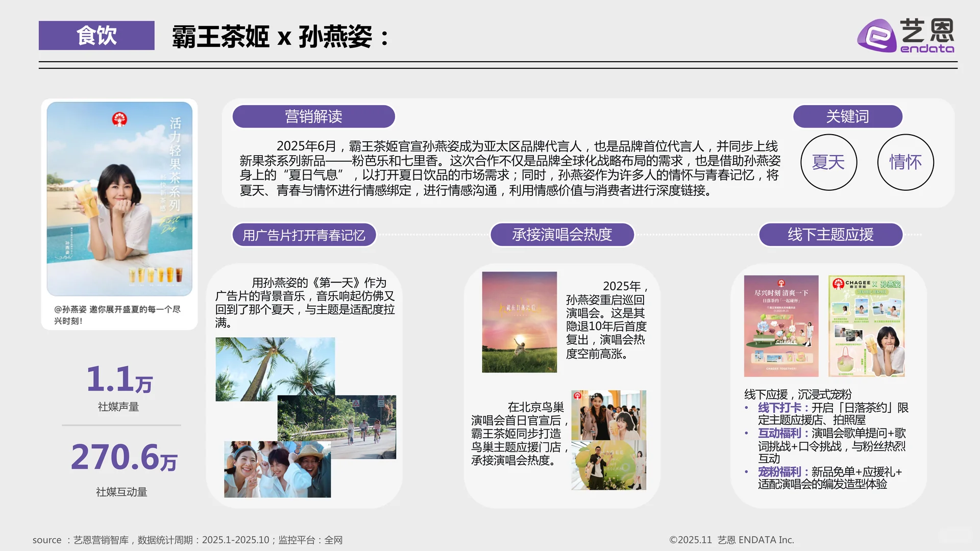Click the red CHAGEE logo on poster
Viewport: 980px width, 551px height.
click(119, 119)
